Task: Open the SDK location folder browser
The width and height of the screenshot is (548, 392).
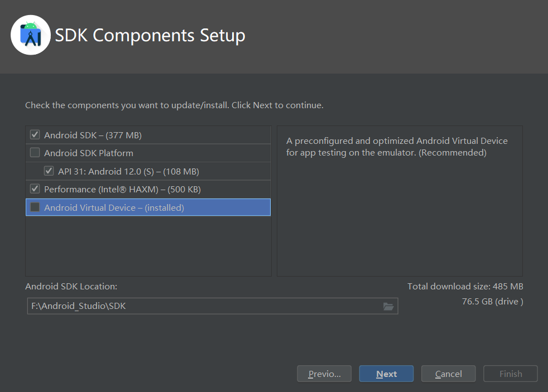Action: (388, 306)
